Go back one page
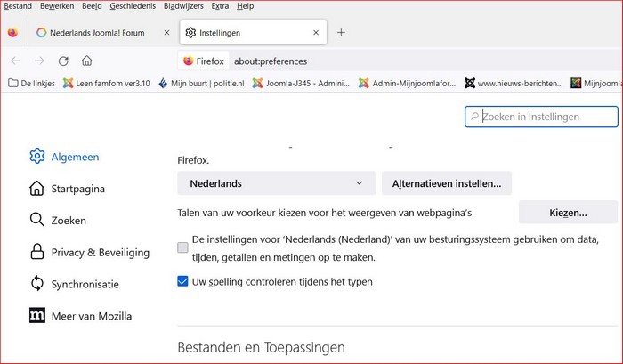 15,61
